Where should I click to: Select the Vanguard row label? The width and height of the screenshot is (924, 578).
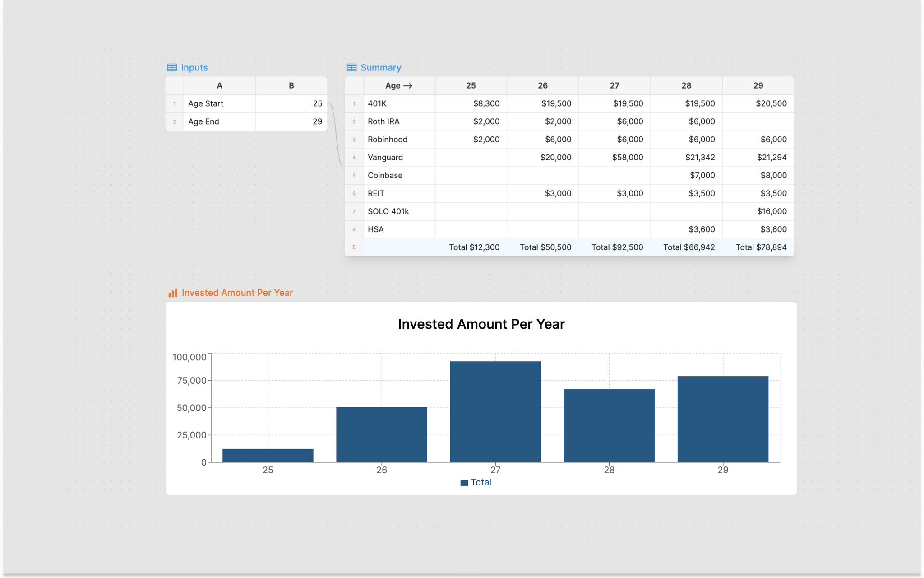click(399, 158)
